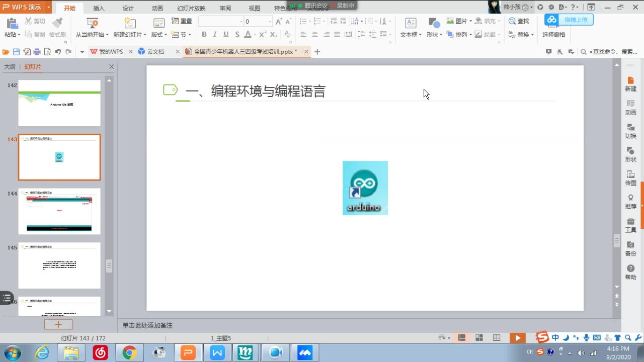Switch to slide sorter view icon
Screen dimensions: 644x362
pyautogui.click(x=479, y=338)
